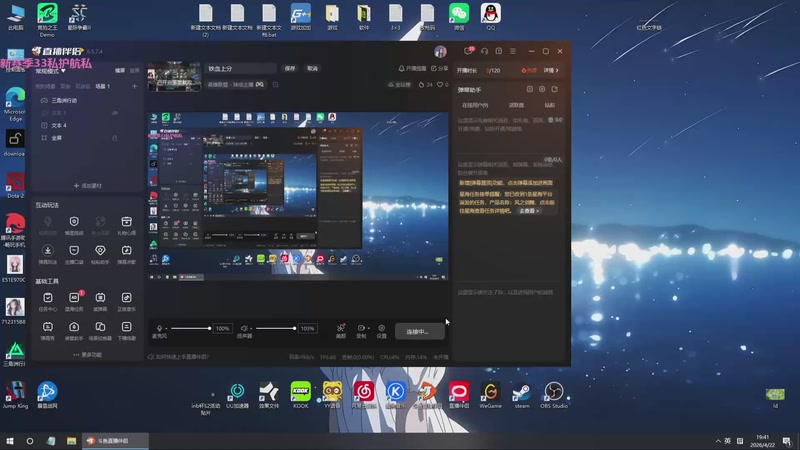
Task: Open record options dropdown arrow
Action: [368, 328]
